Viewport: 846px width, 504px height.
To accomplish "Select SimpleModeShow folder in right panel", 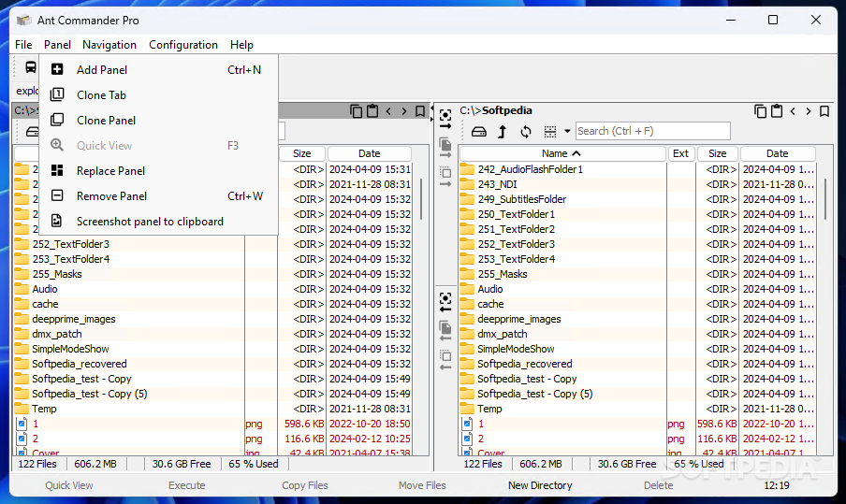I will click(x=516, y=349).
